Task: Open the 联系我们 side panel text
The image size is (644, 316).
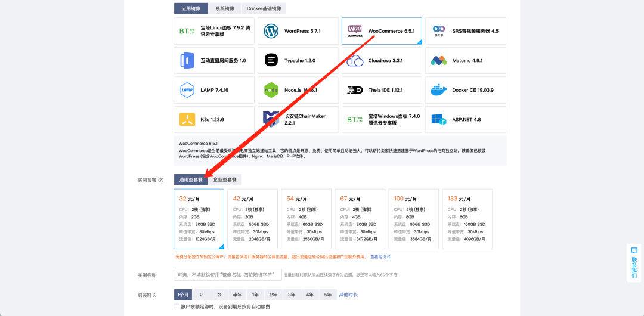Action: click(x=634, y=268)
